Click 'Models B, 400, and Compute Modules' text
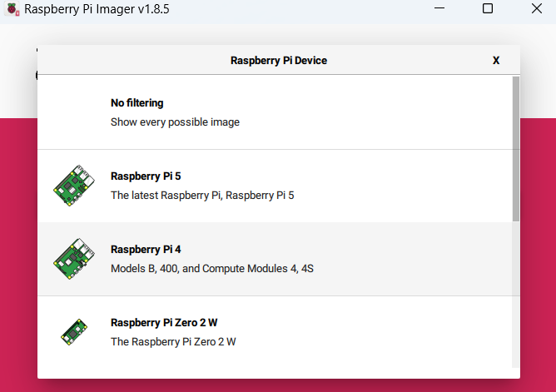 pyautogui.click(x=211, y=269)
